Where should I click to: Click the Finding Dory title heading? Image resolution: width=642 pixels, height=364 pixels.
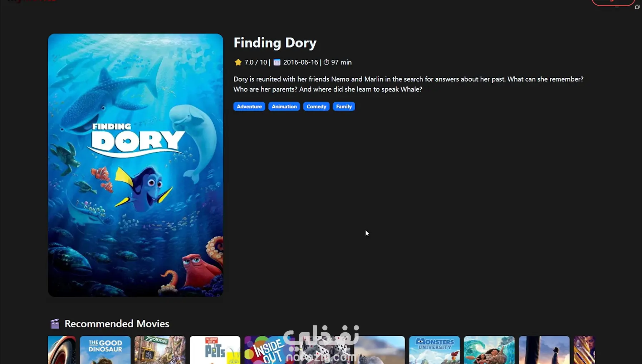pos(275,43)
